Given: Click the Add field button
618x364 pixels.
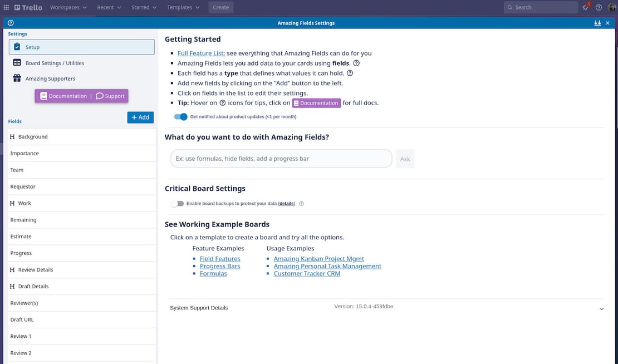Looking at the screenshot, I should (140, 117).
